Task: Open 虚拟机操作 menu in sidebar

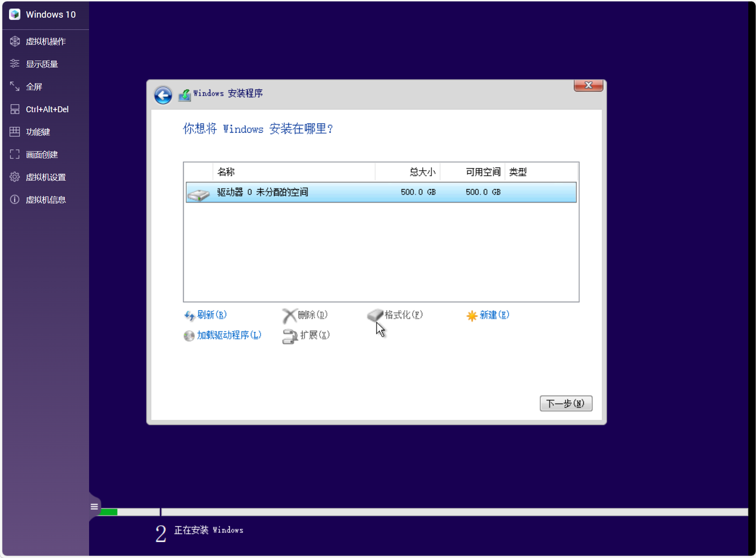Action: [x=45, y=41]
